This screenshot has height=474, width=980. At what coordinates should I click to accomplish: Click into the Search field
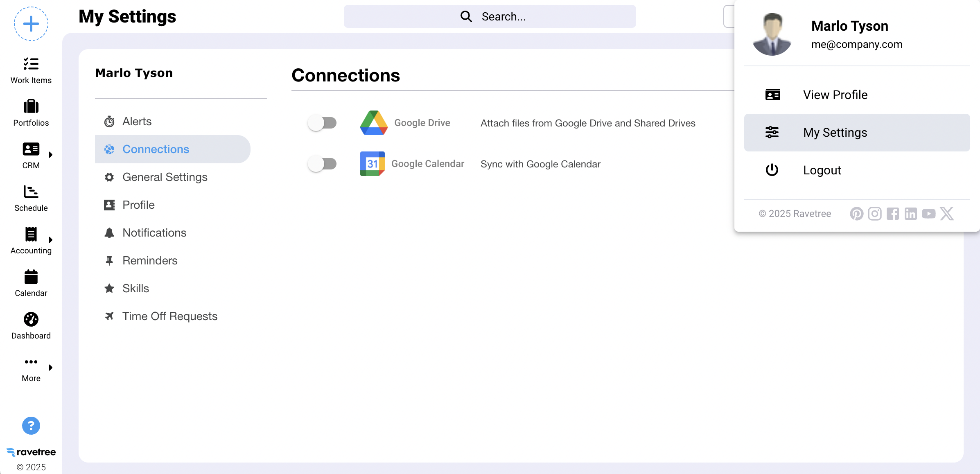point(490,16)
